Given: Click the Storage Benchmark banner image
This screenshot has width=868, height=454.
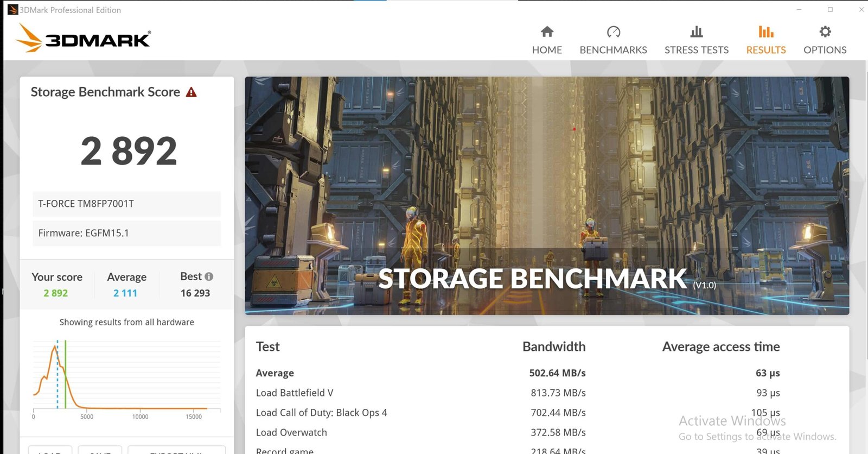Looking at the screenshot, I should (x=546, y=196).
